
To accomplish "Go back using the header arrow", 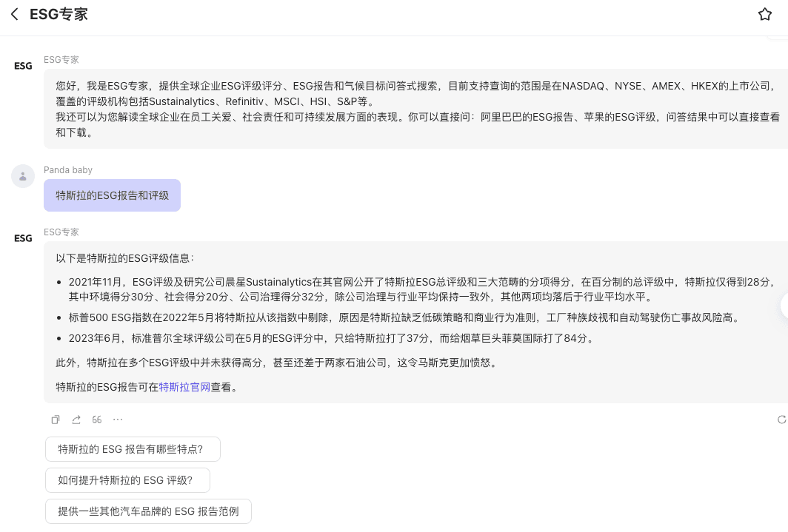I will tap(15, 14).
